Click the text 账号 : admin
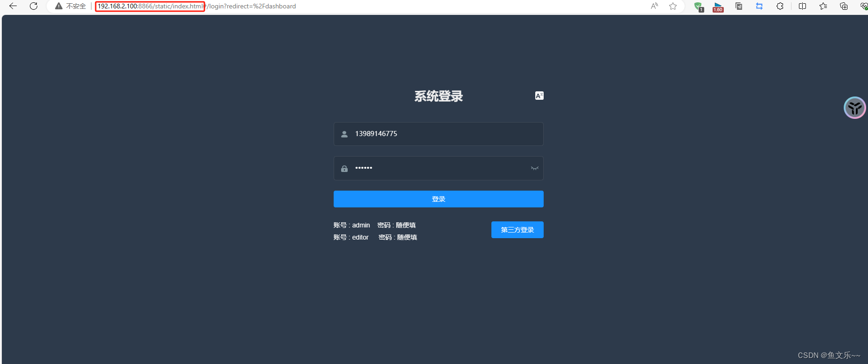 point(352,225)
